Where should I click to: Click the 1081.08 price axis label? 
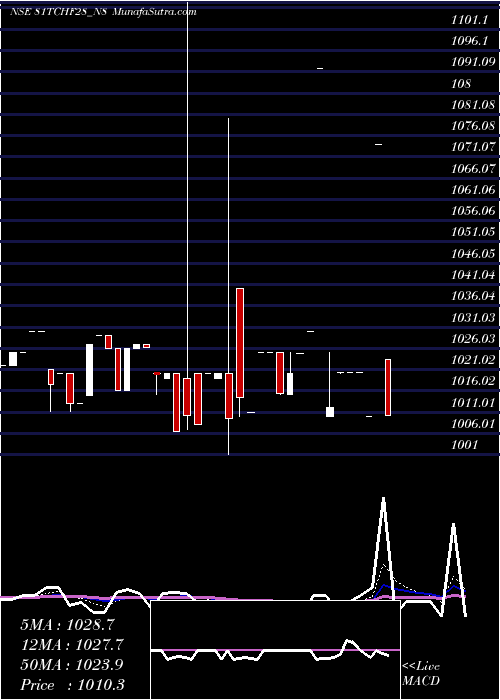coord(473,105)
